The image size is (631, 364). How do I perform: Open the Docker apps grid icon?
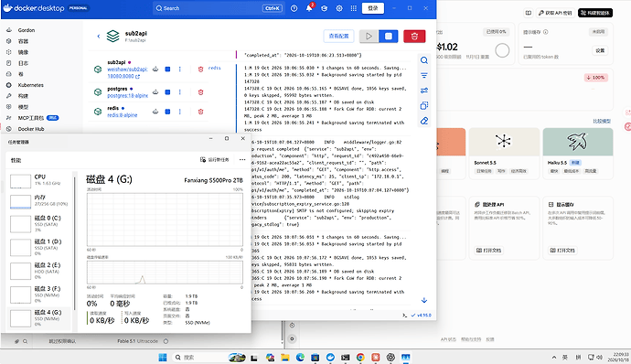click(353, 8)
